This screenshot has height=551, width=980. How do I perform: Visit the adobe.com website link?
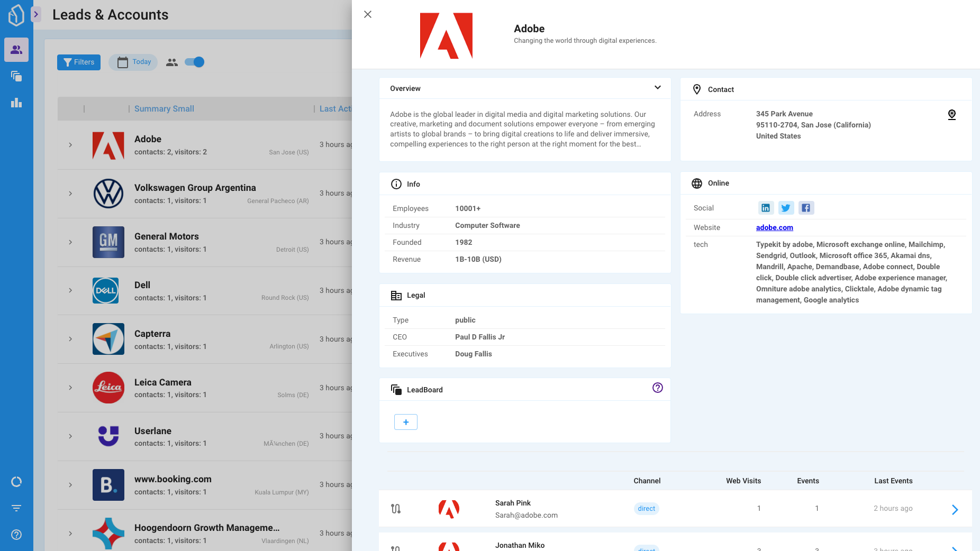pos(774,227)
